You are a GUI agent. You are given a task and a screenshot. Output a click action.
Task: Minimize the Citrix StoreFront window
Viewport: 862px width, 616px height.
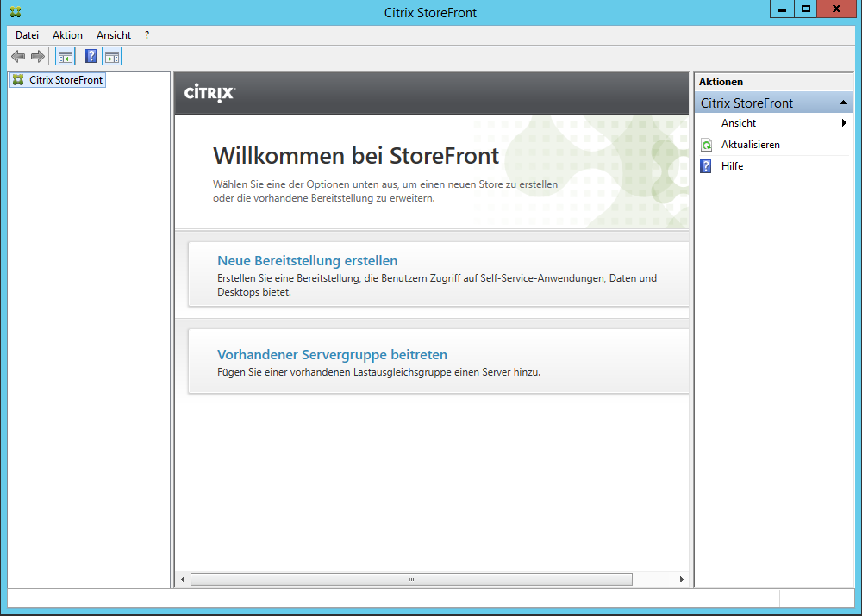[782, 9]
